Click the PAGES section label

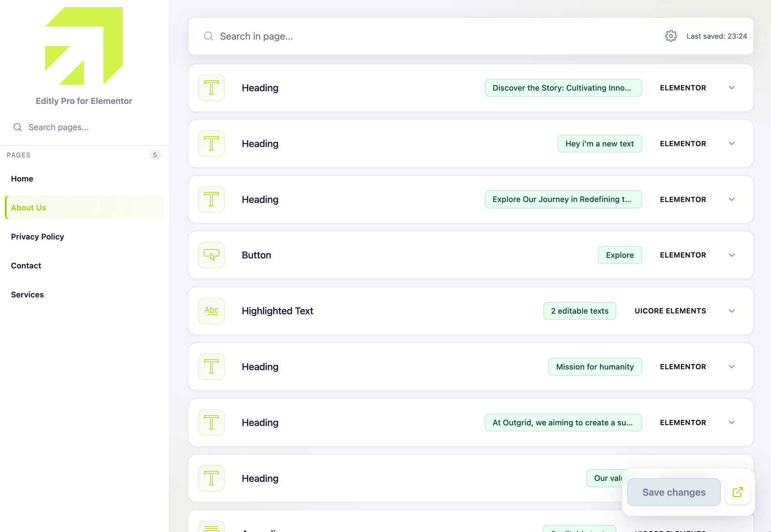coord(18,155)
